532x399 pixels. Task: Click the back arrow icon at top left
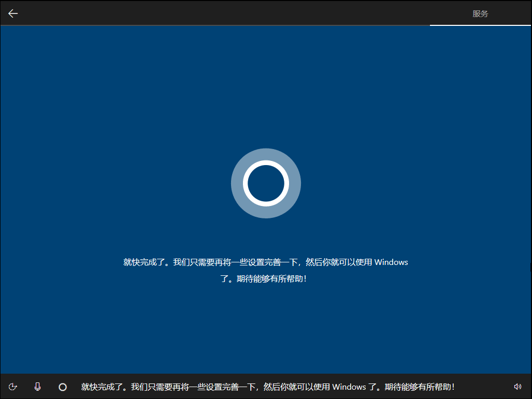[12, 12]
